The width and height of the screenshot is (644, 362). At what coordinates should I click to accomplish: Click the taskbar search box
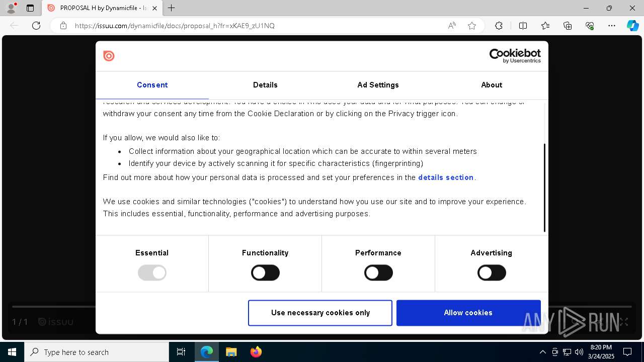[97, 352]
